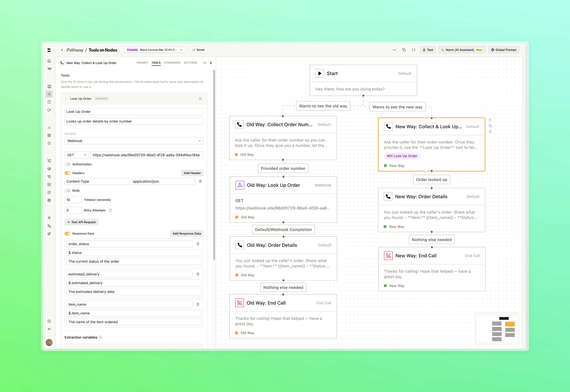The height and width of the screenshot is (392, 570).
Task: Toggle the Authorization switch
Action: tap(68, 164)
